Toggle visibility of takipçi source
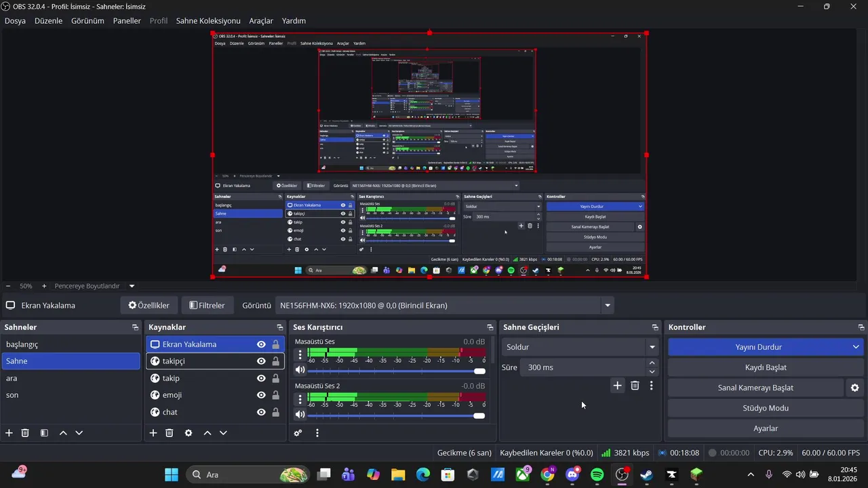 point(261,361)
